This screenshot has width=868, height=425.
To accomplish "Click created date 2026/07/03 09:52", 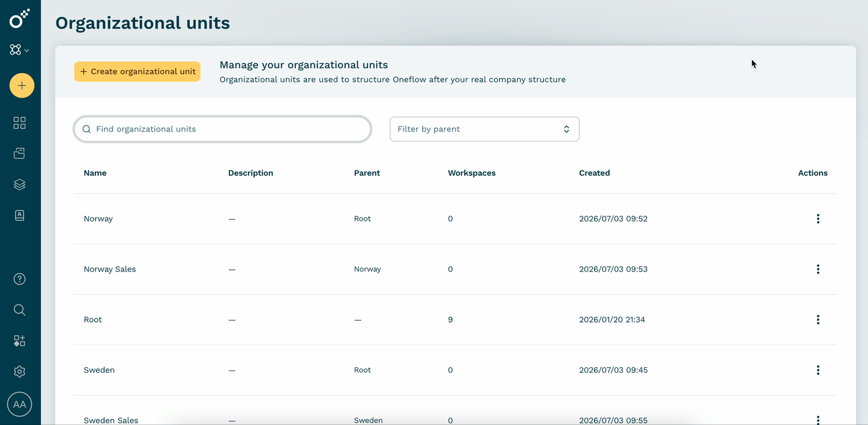I will [613, 218].
